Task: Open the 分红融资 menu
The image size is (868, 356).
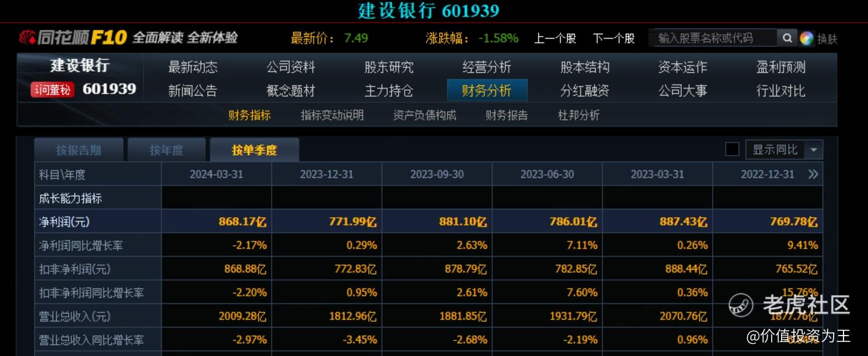Action: pyautogui.click(x=584, y=90)
